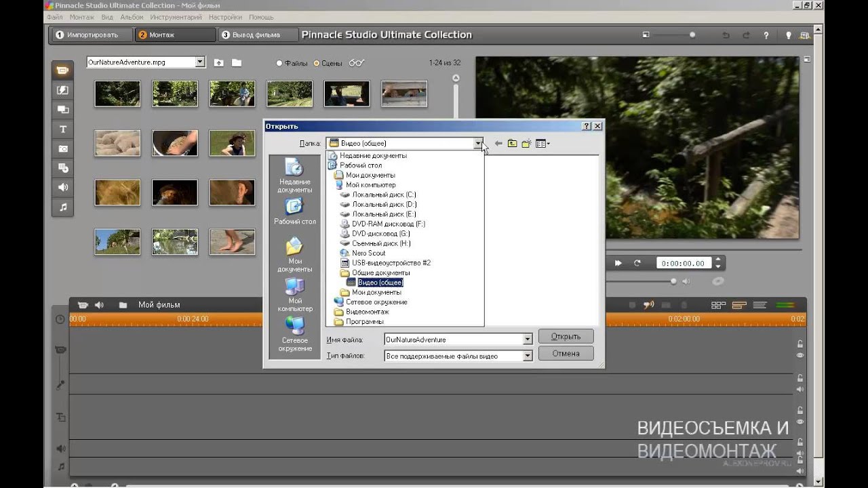Image resolution: width=868 pixels, height=488 pixels.
Task: Adjust the player volume slider handle
Action: point(673,281)
